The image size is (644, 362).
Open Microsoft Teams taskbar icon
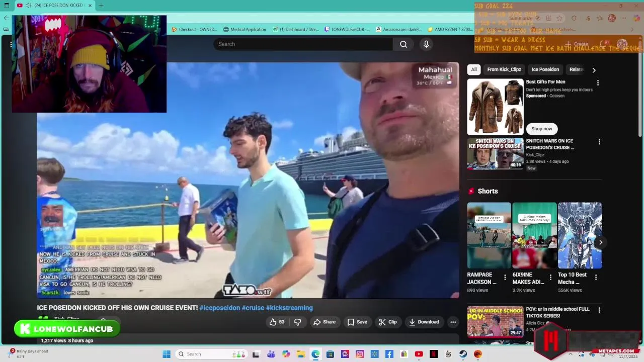click(271, 354)
